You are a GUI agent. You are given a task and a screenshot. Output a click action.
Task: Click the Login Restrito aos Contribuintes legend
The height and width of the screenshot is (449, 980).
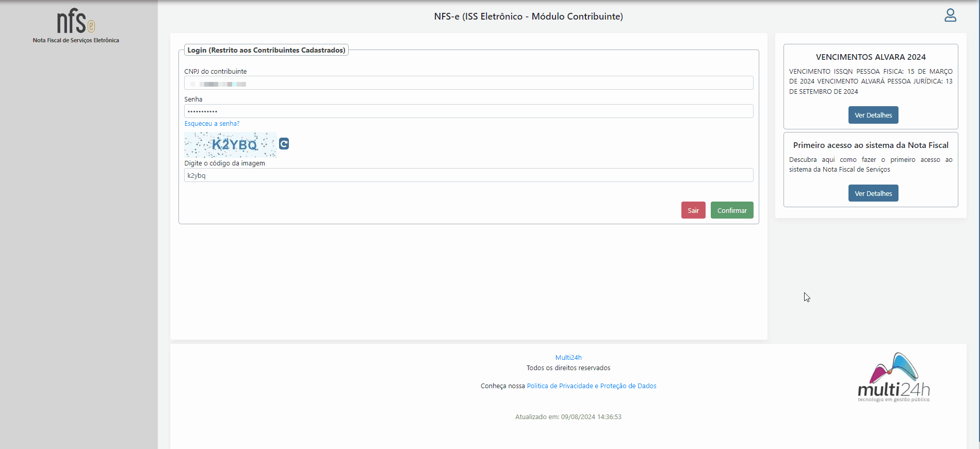tap(266, 50)
